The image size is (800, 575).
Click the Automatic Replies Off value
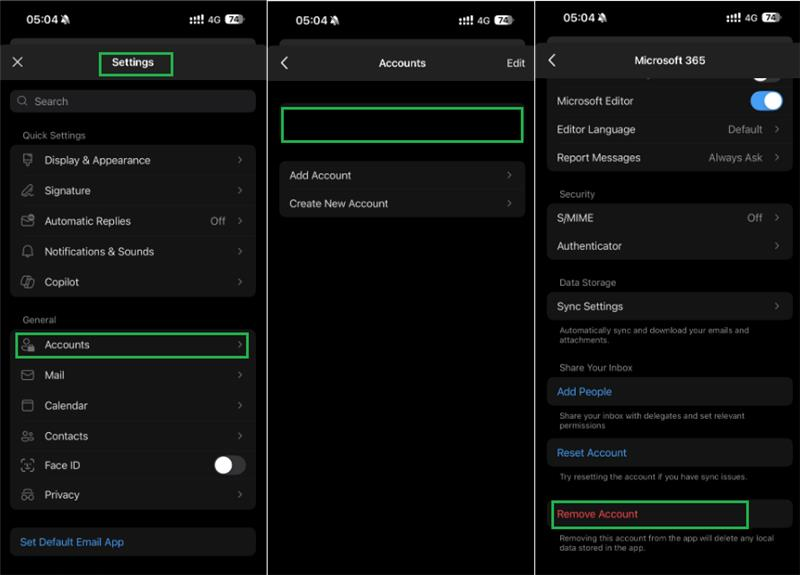pos(218,221)
